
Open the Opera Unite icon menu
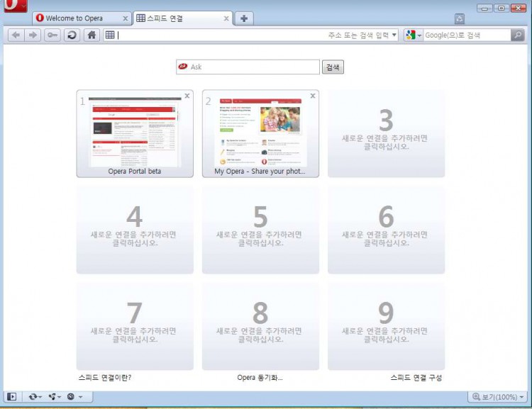[55, 396]
